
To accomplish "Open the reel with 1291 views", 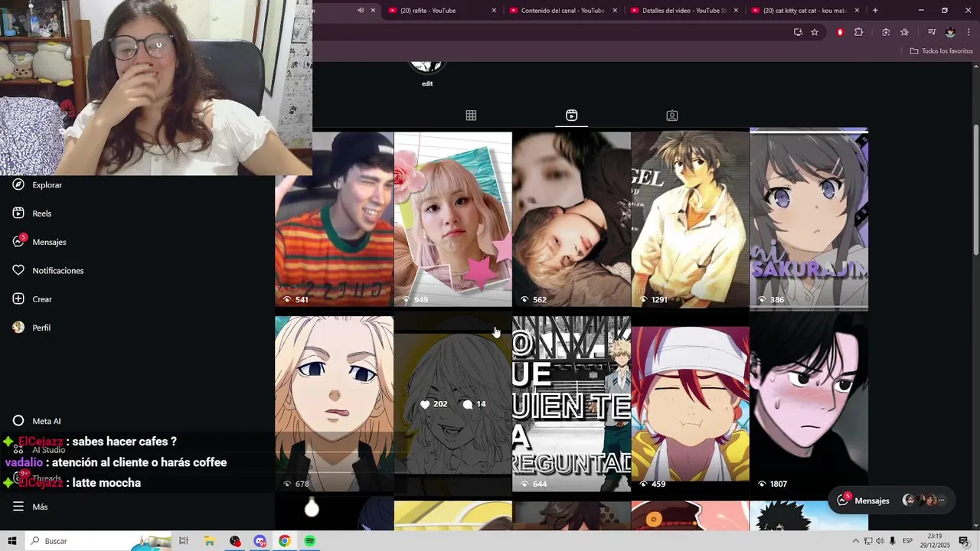I will (x=690, y=219).
